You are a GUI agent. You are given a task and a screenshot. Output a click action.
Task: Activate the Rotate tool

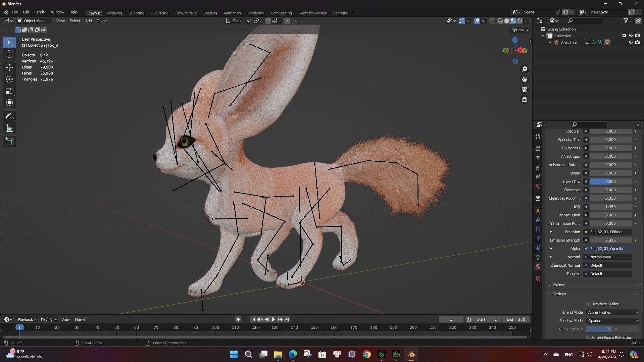coord(9,79)
